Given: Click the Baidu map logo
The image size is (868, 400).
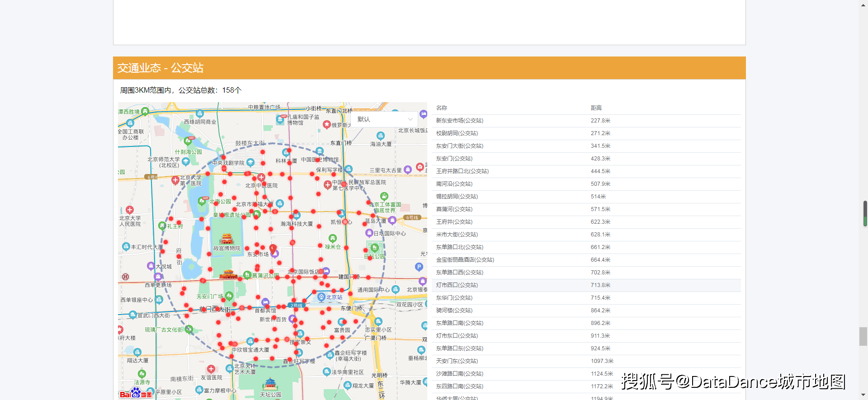Looking at the screenshot, I should click(x=136, y=393).
